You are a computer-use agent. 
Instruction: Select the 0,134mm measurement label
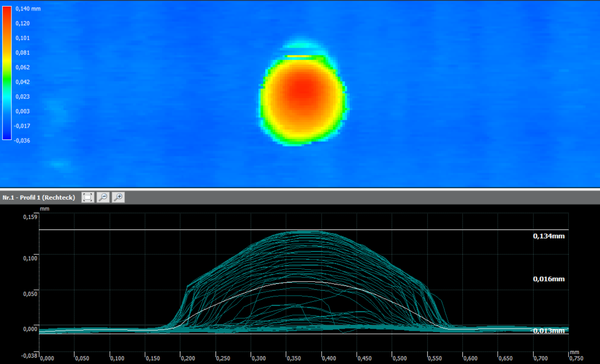(548, 236)
